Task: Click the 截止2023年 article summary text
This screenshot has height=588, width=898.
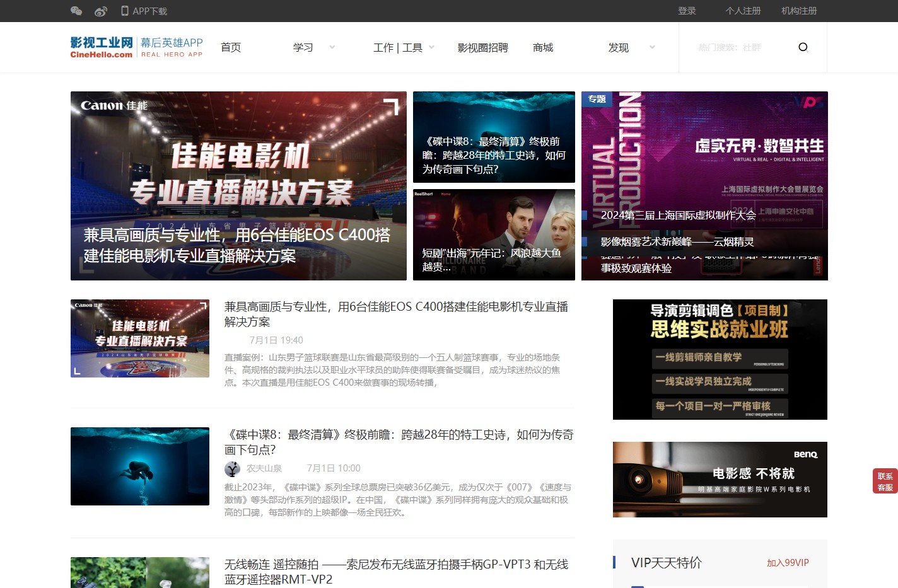Action: pyautogui.click(x=398, y=500)
